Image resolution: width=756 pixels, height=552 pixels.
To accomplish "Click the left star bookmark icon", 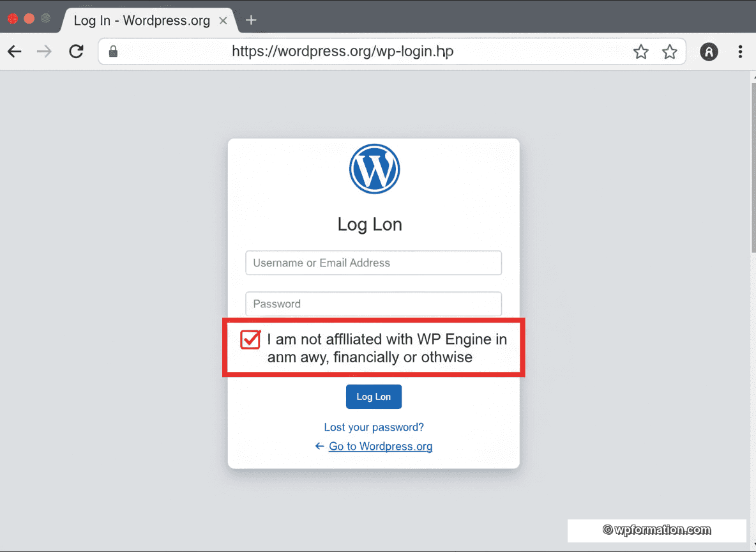I will [x=641, y=51].
